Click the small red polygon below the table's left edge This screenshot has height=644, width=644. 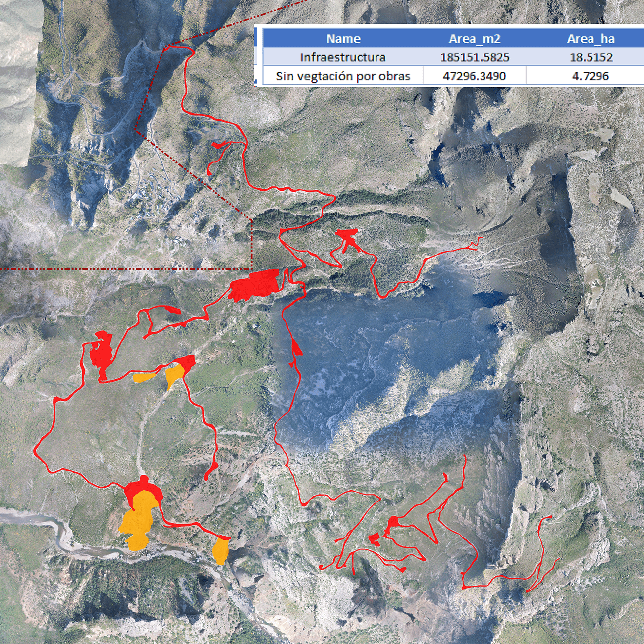pos(217,145)
